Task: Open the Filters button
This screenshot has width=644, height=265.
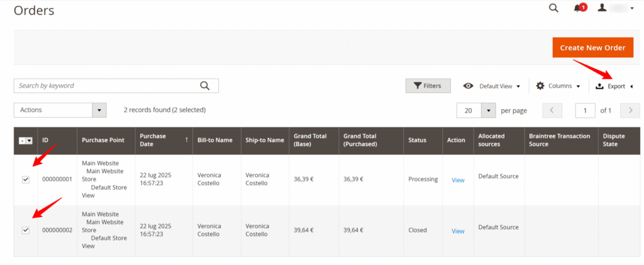Action: coord(428,86)
